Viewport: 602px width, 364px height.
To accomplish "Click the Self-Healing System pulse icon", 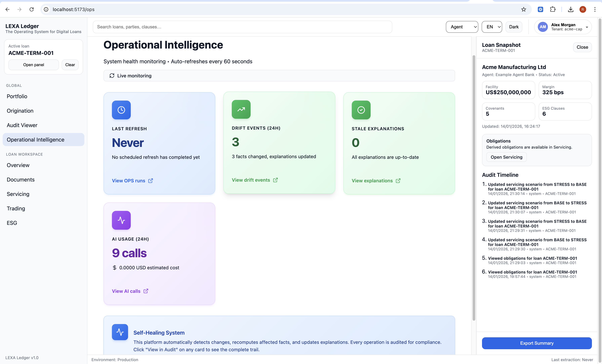I will (120, 332).
